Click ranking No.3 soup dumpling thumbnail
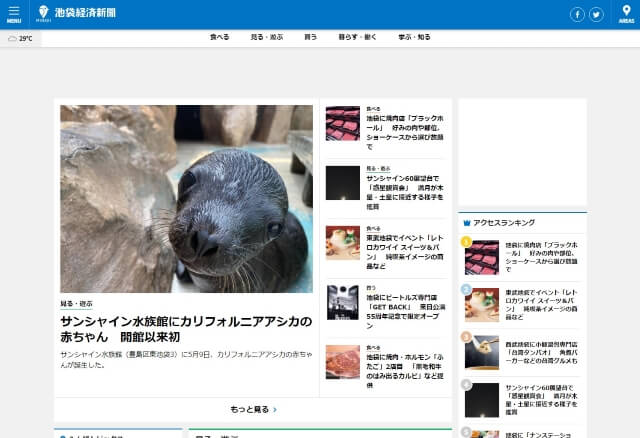The width and height of the screenshot is (640, 438). coord(482,353)
